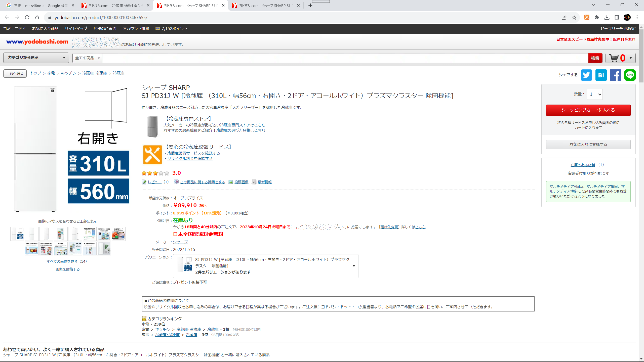Open the 数量 quantity dropdown
The image size is (644, 362).
tap(594, 94)
